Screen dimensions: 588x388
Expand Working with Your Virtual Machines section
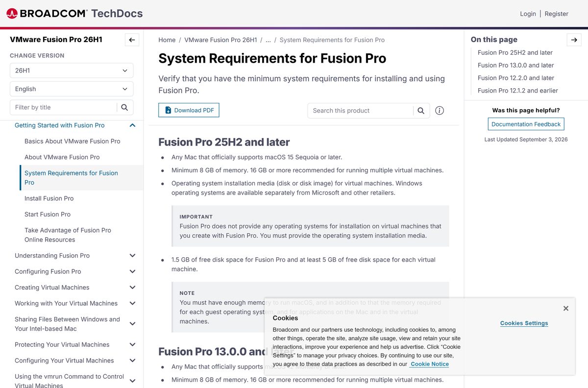click(132, 303)
